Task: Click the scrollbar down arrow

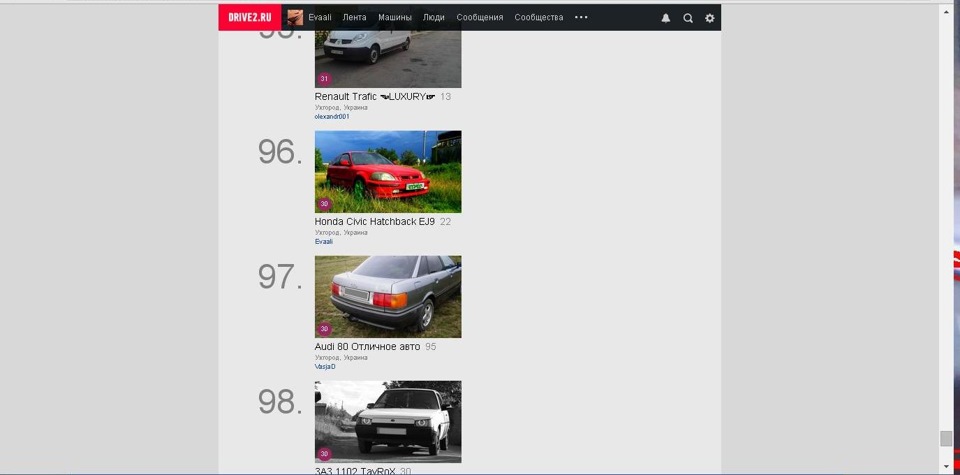Action: pos(946,467)
